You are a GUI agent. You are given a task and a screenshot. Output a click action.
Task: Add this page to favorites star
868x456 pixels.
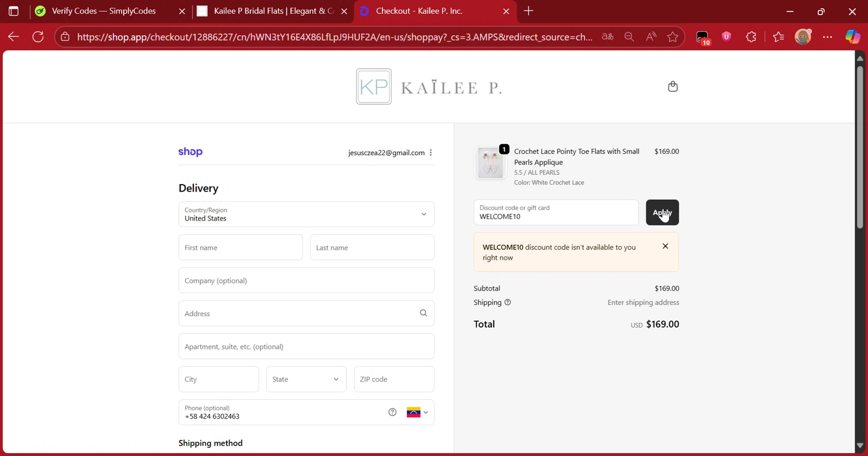(672, 37)
